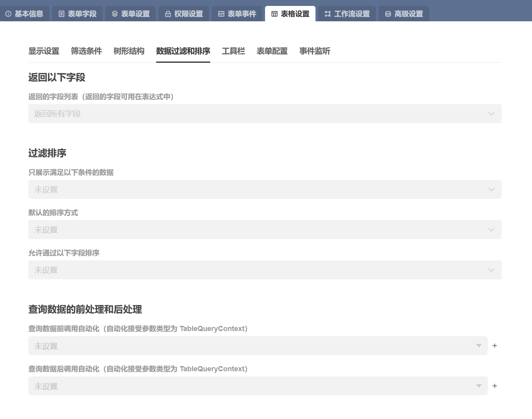The width and height of the screenshot is (532, 419).
Task: Open the 表单字段 tab
Action: point(78,14)
